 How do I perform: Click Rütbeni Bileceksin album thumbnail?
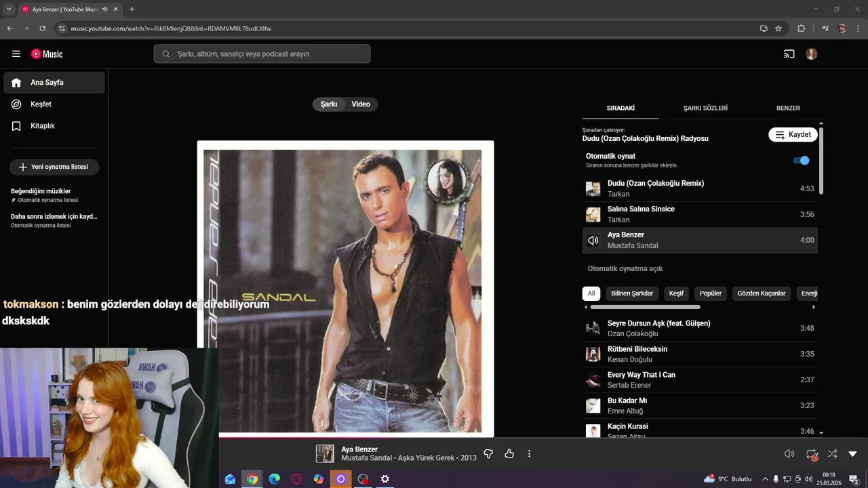[593, 354]
